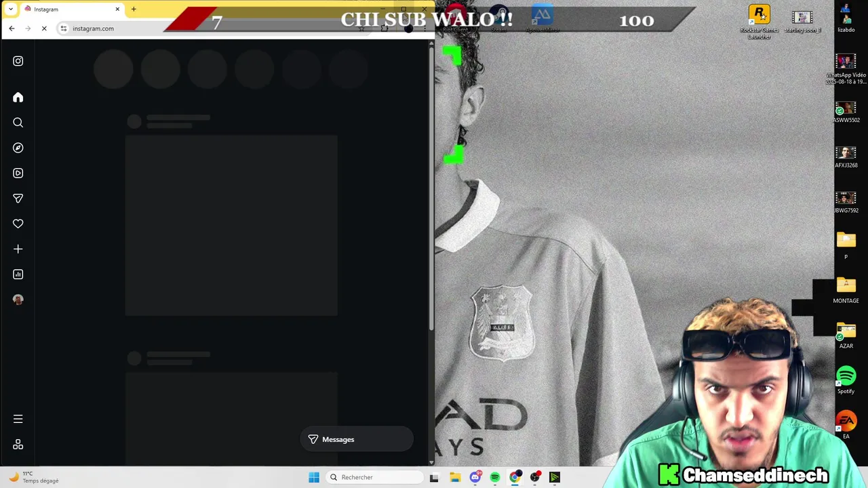Stop loading the Instagram page
Screen dimensions: 868x488
tap(44, 28)
